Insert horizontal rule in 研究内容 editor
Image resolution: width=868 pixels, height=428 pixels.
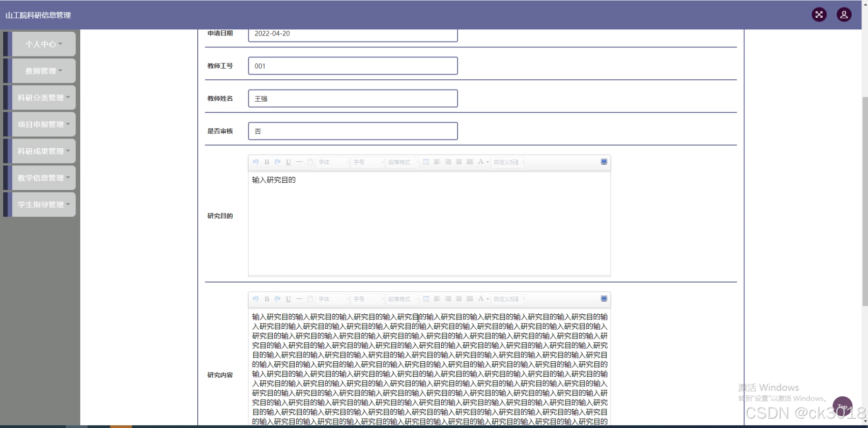click(299, 299)
